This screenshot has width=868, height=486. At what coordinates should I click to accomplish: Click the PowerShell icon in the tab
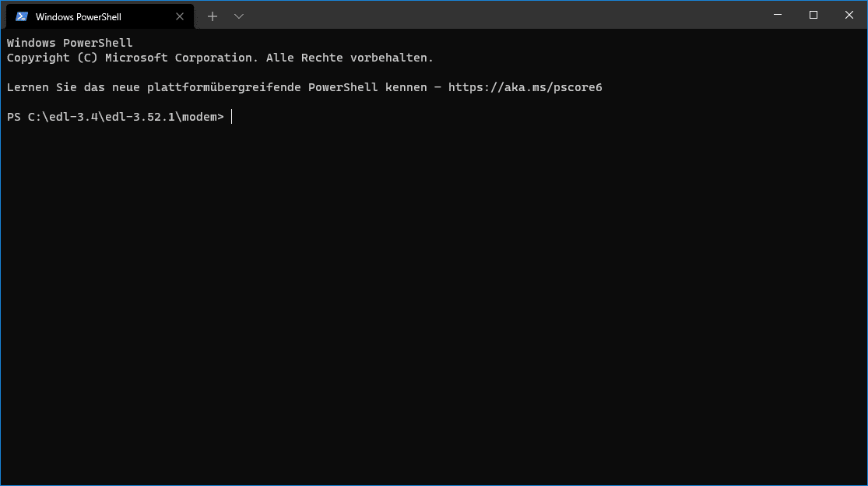(22, 16)
